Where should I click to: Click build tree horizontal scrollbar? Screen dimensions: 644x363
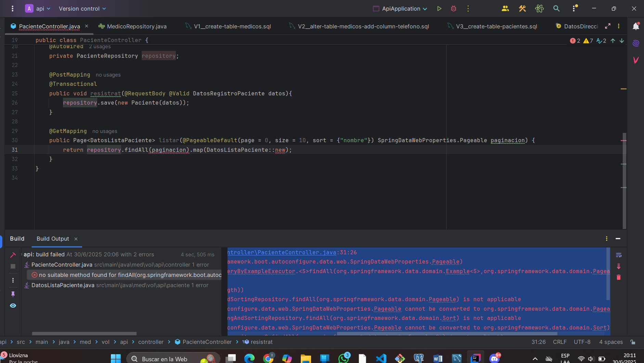(x=84, y=333)
